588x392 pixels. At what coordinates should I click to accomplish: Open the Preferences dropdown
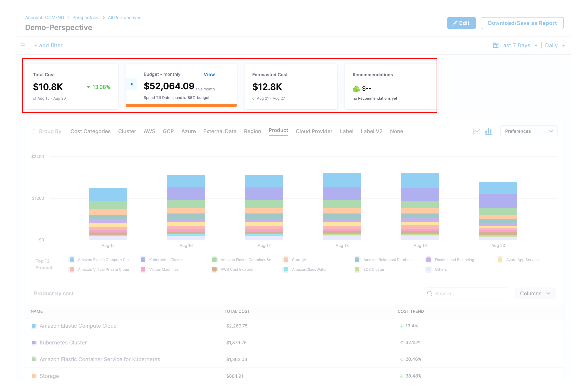click(x=528, y=131)
